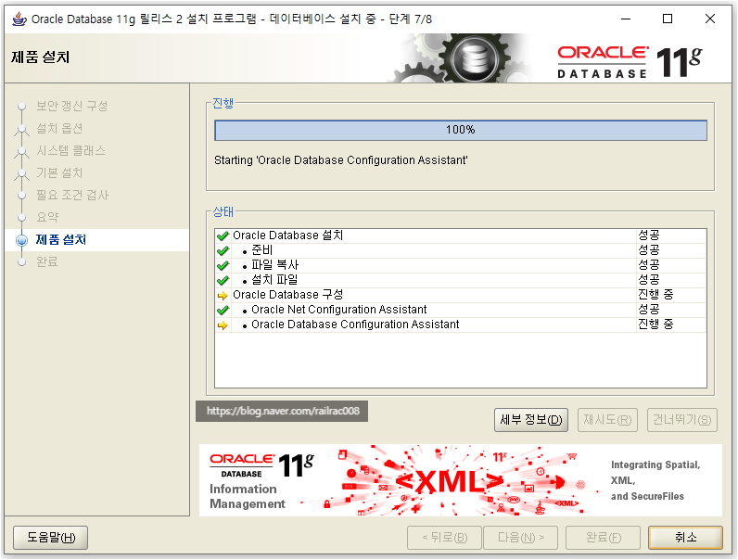
Task: Click the 제품 설치 step bullet in sidebar
Action: 21,240
